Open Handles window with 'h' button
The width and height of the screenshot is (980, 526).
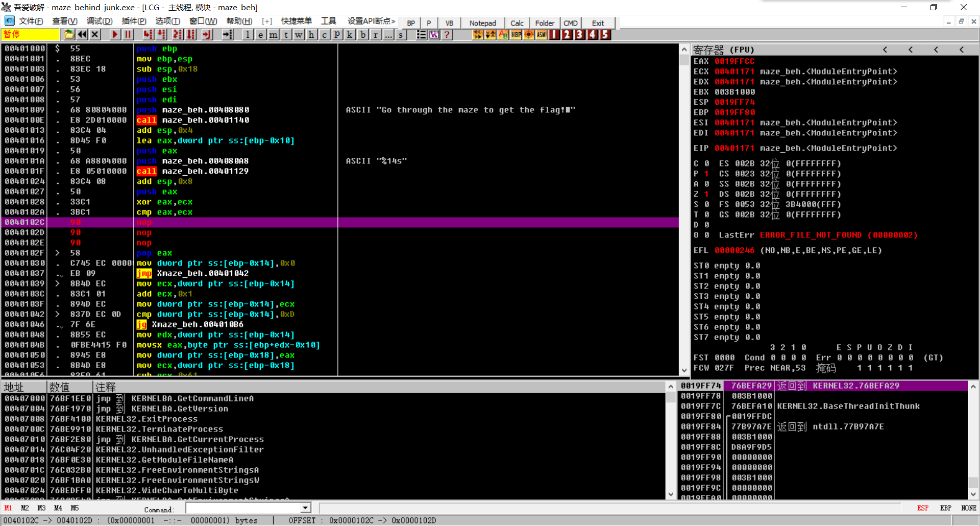(311, 34)
